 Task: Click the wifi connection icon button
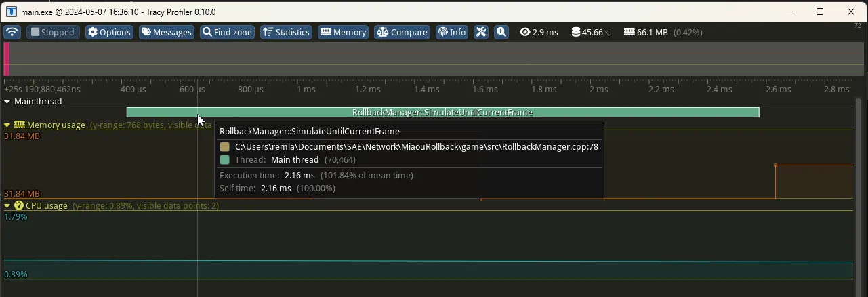(12, 33)
